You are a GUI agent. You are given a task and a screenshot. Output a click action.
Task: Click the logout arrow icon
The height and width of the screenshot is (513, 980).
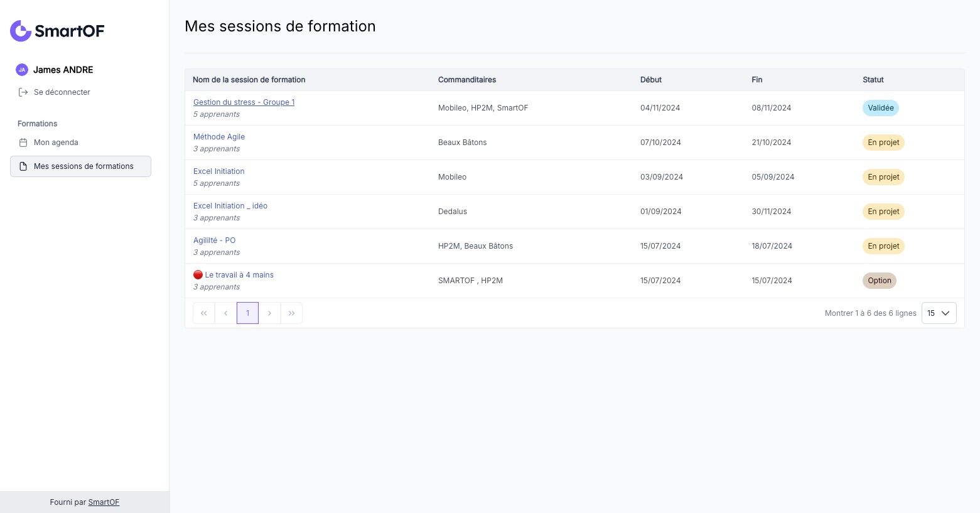(x=23, y=92)
